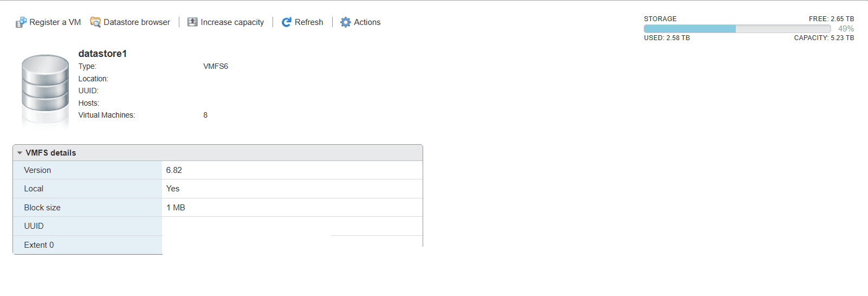Select the Version row label
The height and width of the screenshot is (296, 868).
[x=37, y=170]
